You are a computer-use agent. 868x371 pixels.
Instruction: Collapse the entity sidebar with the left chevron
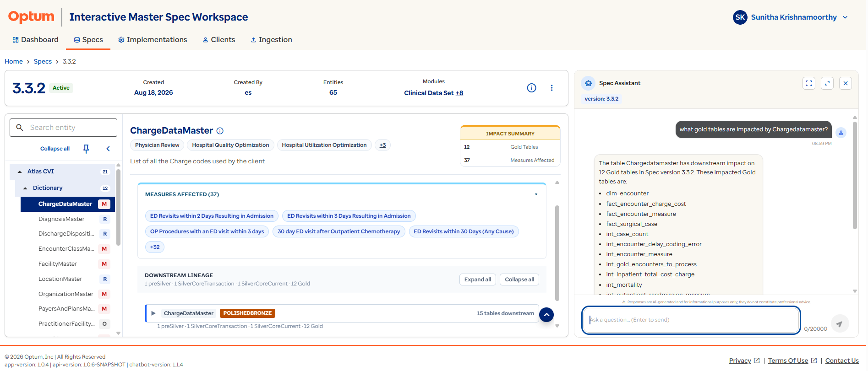[108, 149]
